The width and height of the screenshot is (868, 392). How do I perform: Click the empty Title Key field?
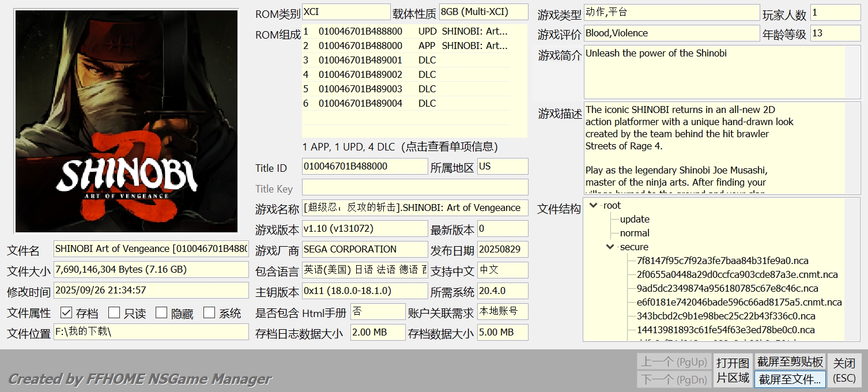[x=414, y=187]
